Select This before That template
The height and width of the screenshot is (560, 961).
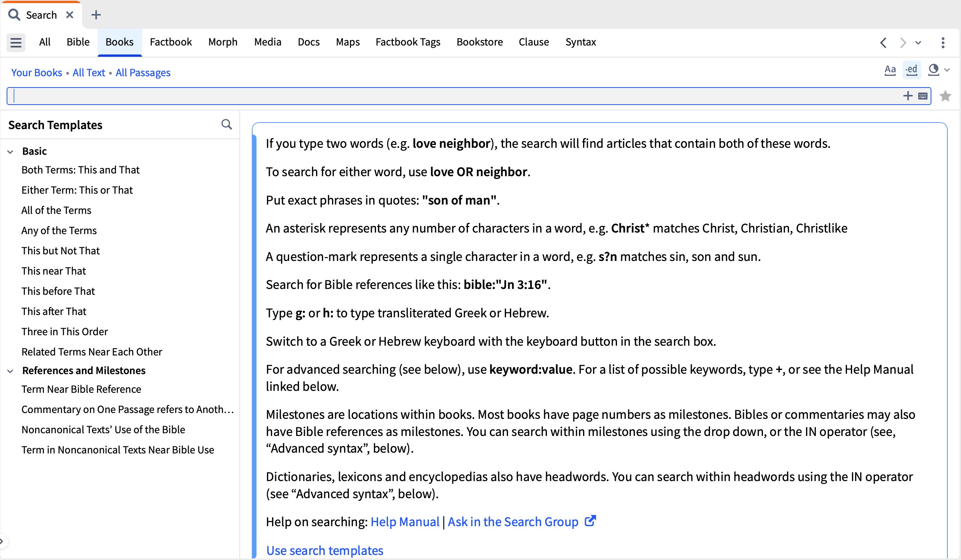58,291
